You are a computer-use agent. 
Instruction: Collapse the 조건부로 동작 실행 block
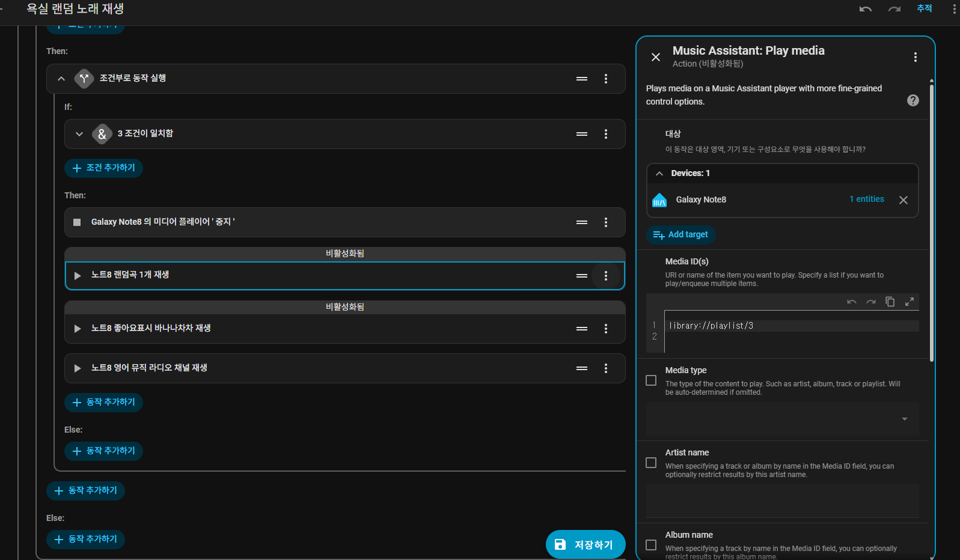tap(61, 79)
